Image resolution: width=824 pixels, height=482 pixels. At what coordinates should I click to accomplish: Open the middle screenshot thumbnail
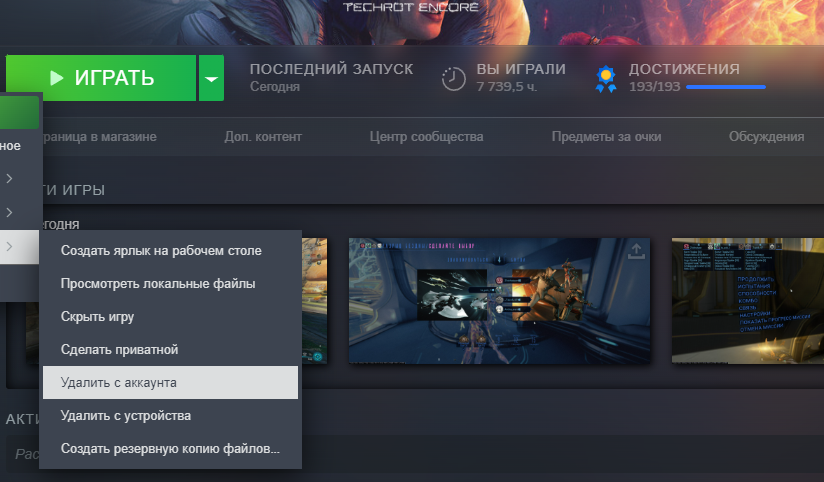tap(499, 301)
